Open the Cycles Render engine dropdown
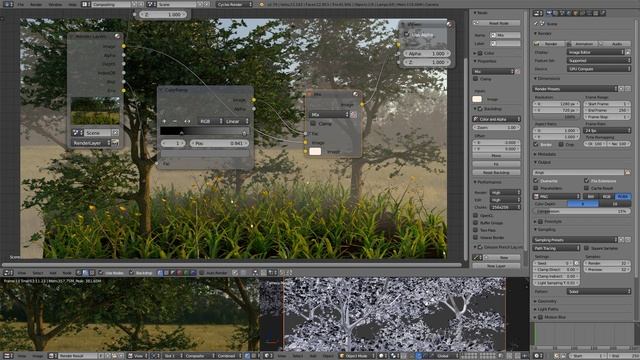The width and height of the screenshot is (640, 360). pyautogui.click(x=235, y=4)
